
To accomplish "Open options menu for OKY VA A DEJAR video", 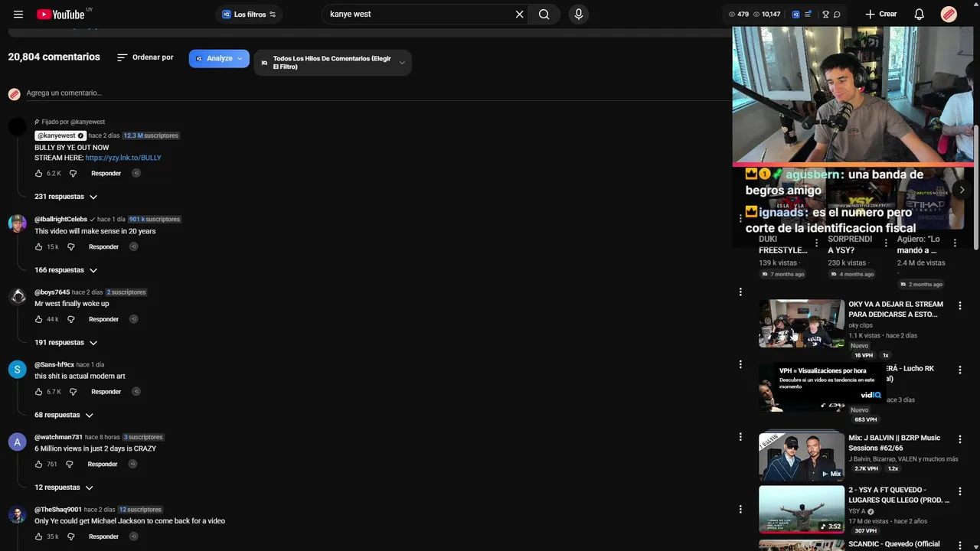I will [x=960, y=305].
